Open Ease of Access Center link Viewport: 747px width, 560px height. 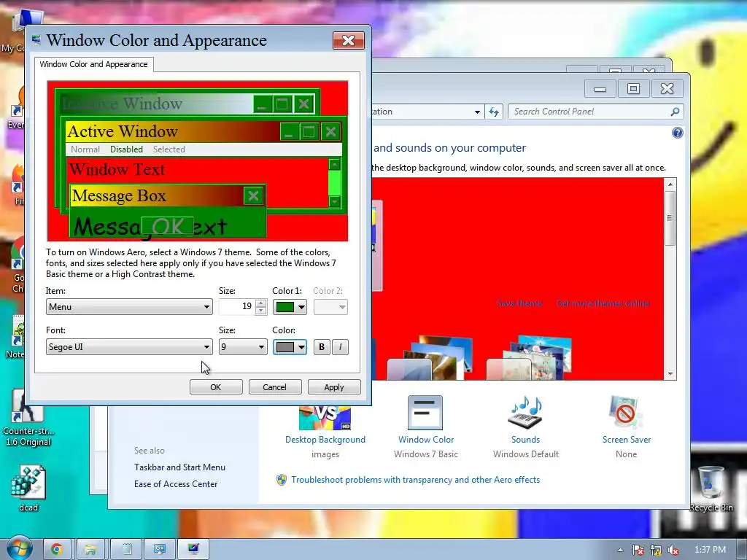(x=176, y=484)
